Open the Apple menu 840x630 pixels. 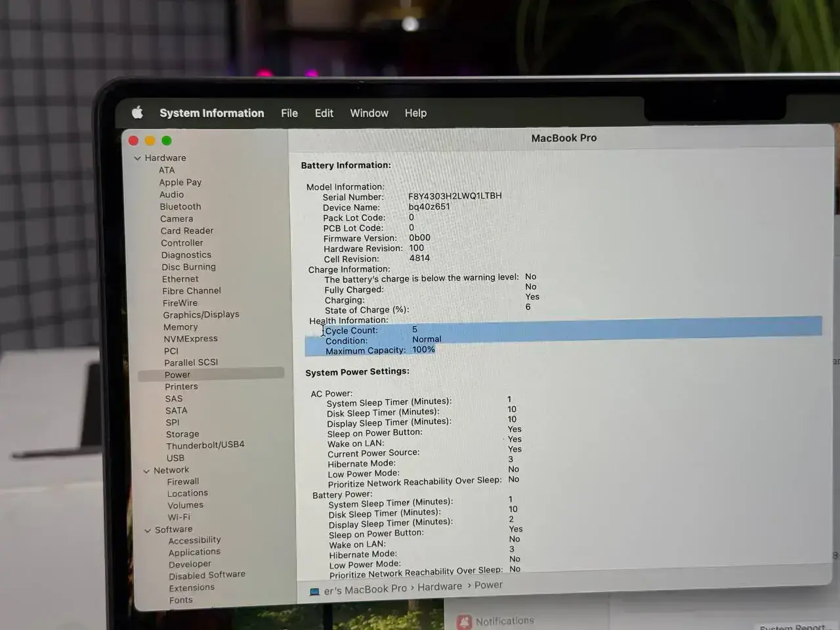[x=137, y=112]
